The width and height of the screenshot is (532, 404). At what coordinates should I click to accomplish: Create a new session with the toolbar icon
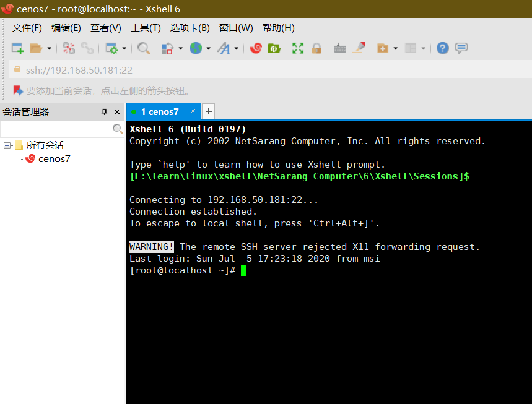click(17, 48)
